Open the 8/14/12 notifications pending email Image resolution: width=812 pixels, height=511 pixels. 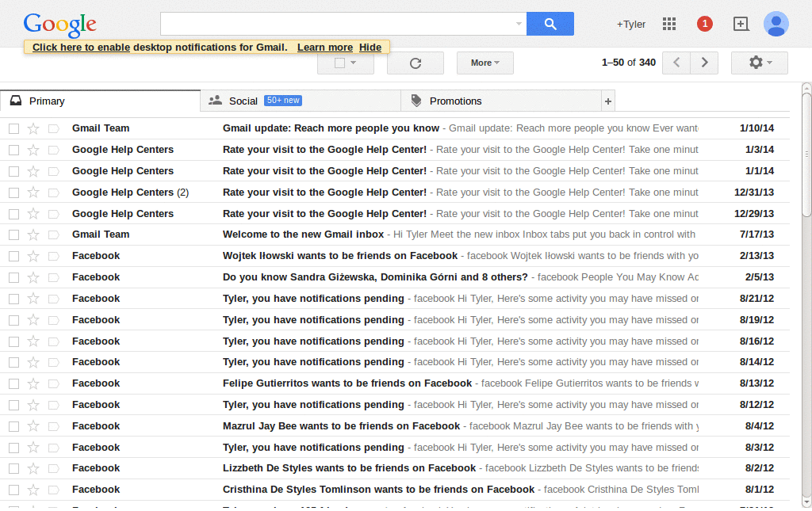pyautogui.click(x=395, y=362)
